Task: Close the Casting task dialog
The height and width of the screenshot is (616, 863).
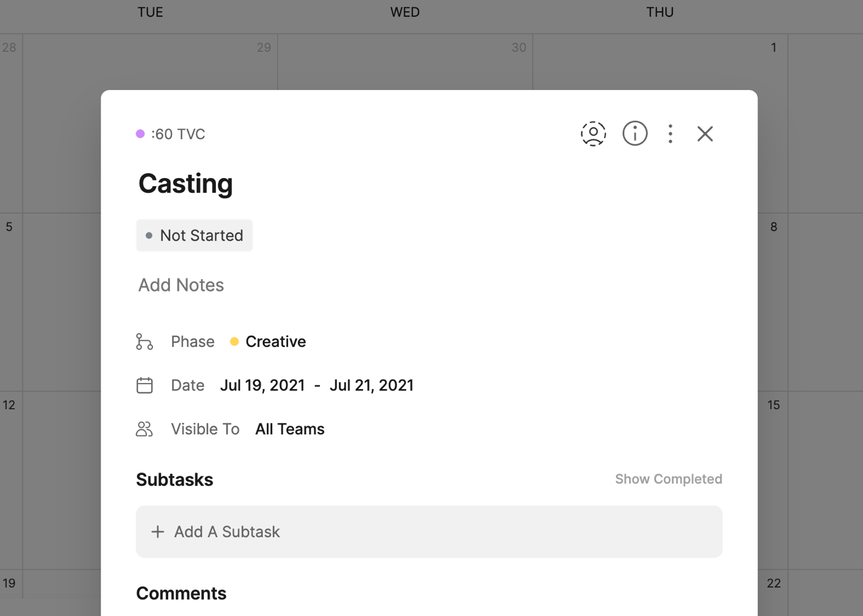Action: pyautogui.click(x=705, y=134)
